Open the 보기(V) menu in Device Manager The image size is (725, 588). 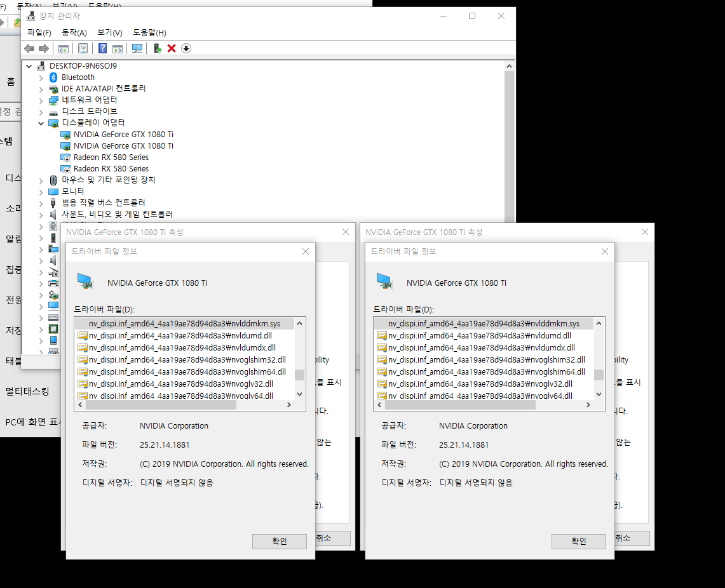tap(109, 33)
